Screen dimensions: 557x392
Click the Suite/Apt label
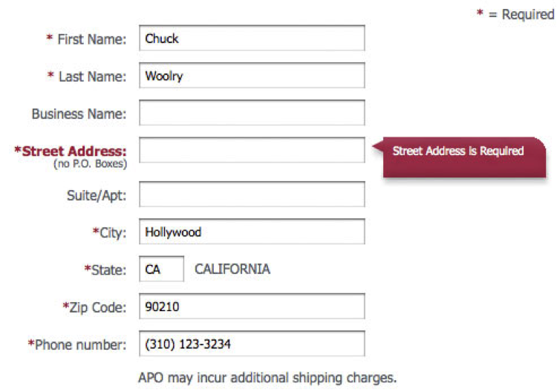click(97, 195)
